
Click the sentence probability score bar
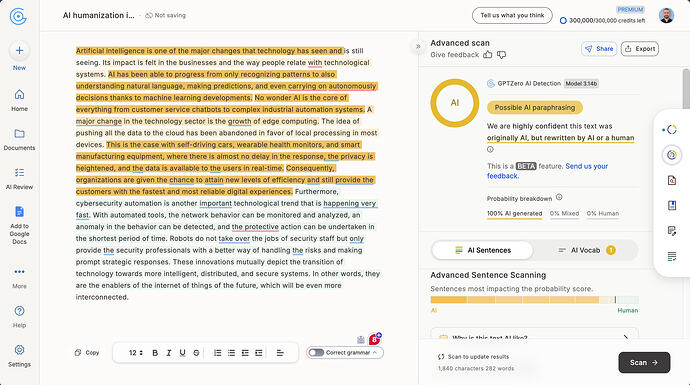(x=534, y=300)
